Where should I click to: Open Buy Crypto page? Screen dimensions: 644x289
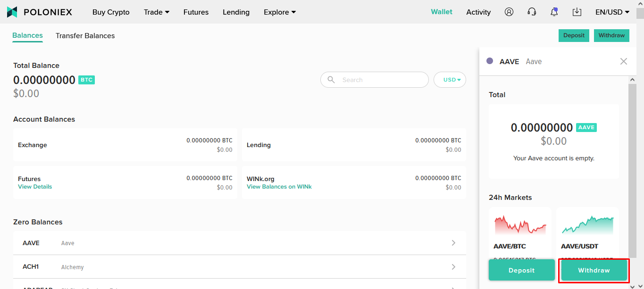tap(111, 12)
